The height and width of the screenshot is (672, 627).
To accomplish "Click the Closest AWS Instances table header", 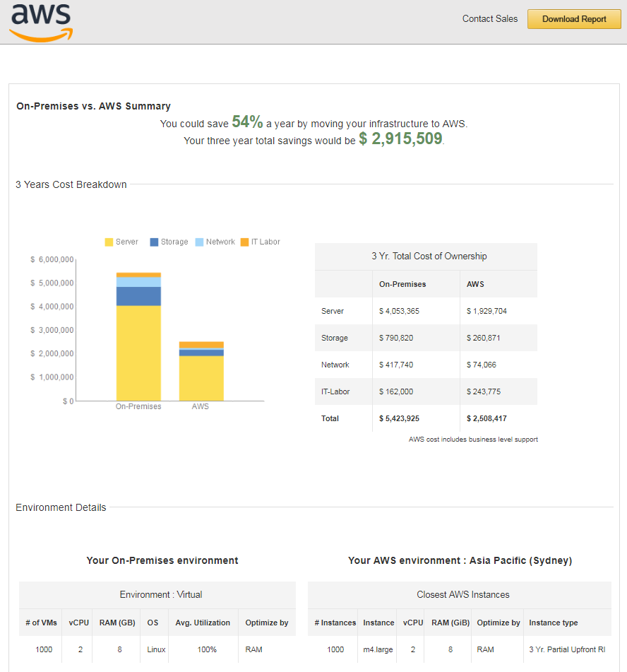I will (463, 595).
